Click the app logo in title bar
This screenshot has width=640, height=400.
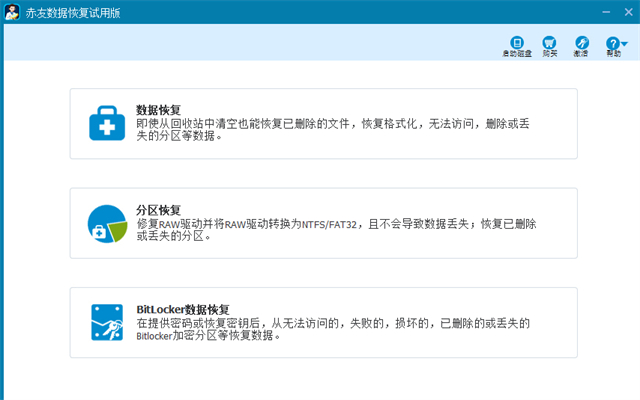point(12,12)
